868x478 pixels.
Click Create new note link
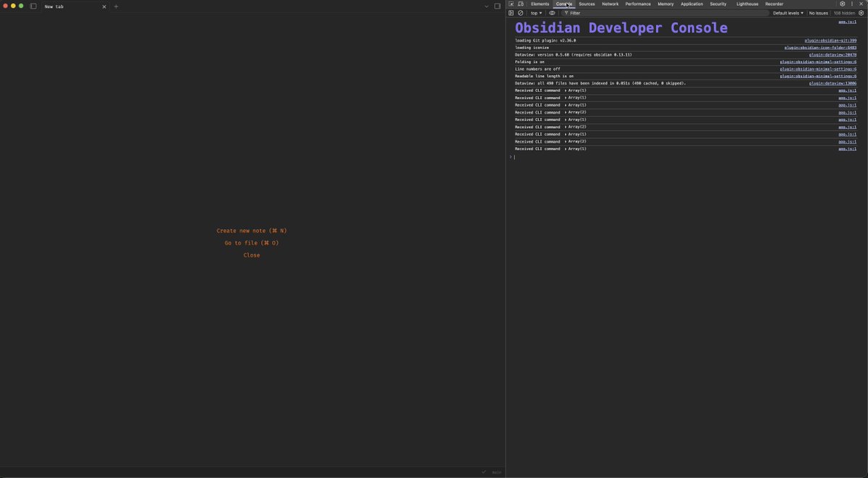click(252, 231)
